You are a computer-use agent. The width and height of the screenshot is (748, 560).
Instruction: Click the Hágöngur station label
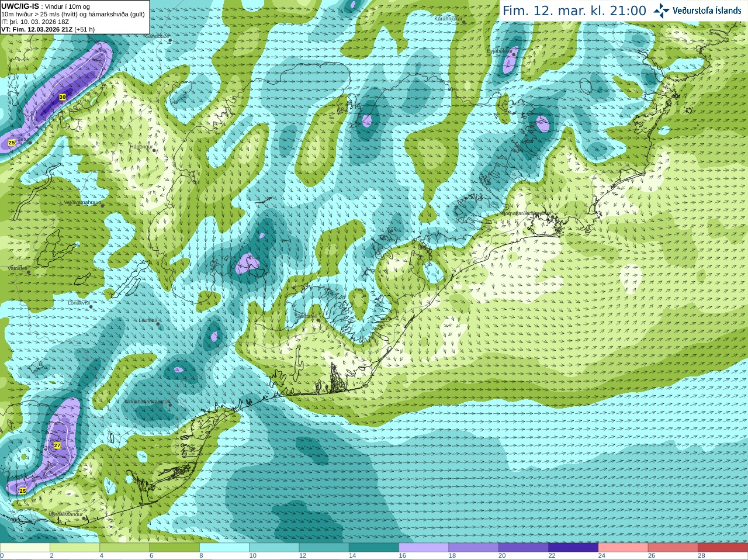(x=141, y=147)
